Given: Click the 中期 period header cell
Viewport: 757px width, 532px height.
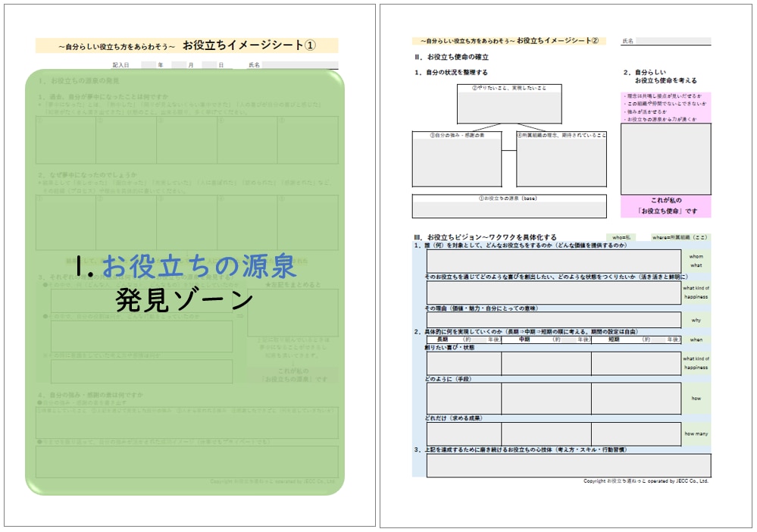Looking at the screenshot, I should coord(546,340).
